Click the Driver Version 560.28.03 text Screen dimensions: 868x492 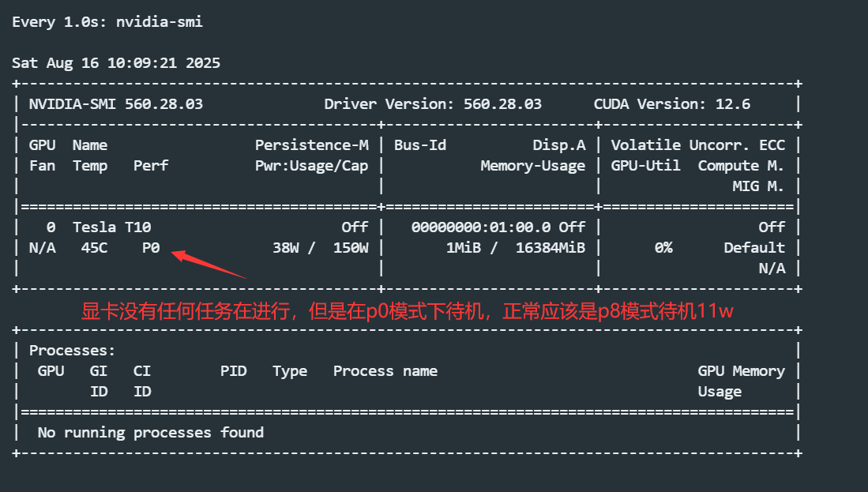coord(433,104)
